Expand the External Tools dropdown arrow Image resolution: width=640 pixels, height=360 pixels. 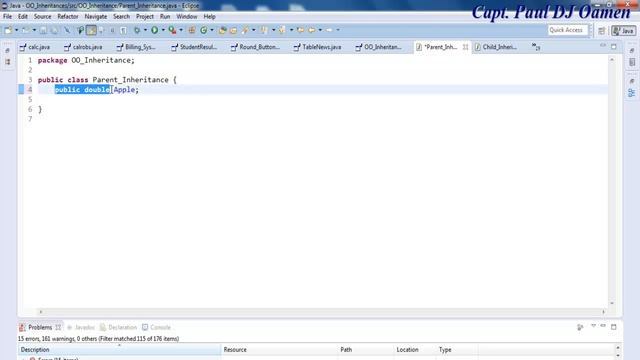181,30
